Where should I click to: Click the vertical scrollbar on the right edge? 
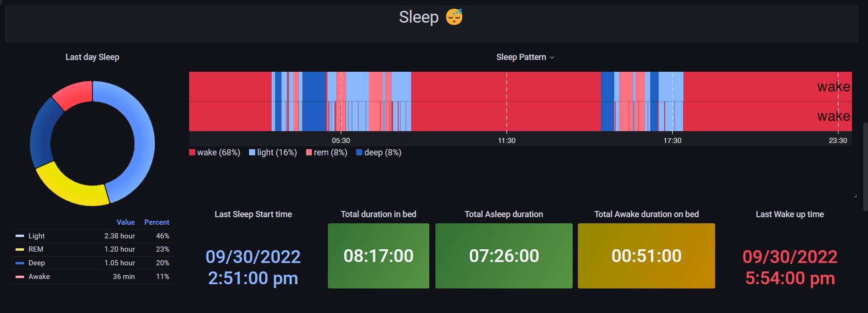pos(865,165)
